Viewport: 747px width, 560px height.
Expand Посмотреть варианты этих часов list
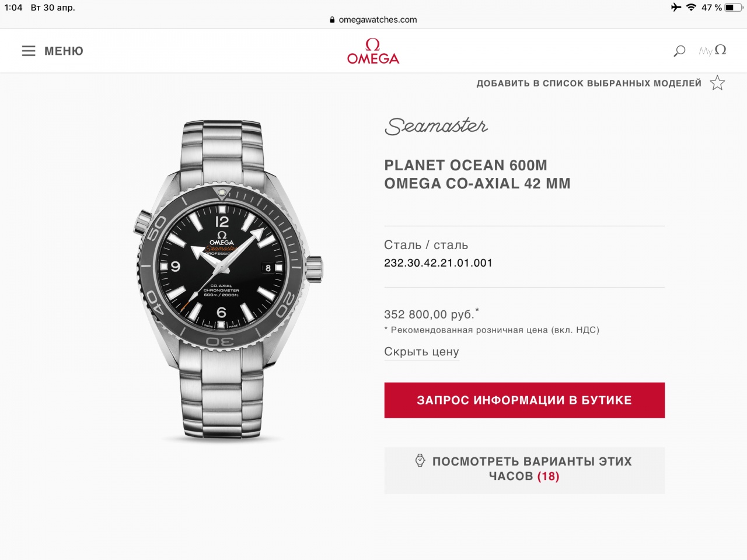click(524, 470)
